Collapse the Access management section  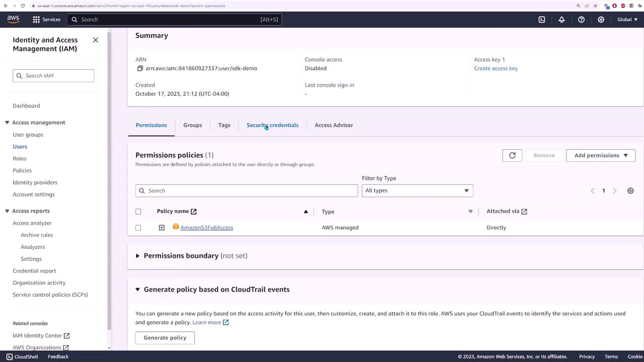[x=7, y=123]
